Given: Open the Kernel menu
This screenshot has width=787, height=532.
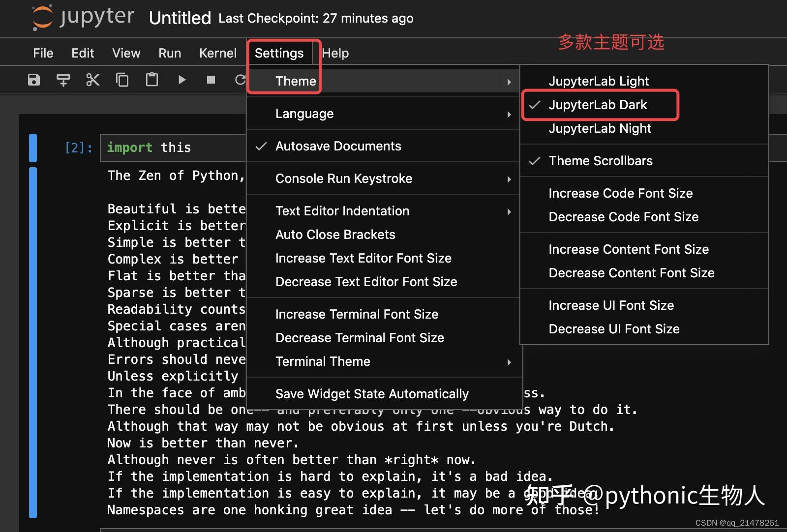Looking at the screenshot, I should coord(217,53).
